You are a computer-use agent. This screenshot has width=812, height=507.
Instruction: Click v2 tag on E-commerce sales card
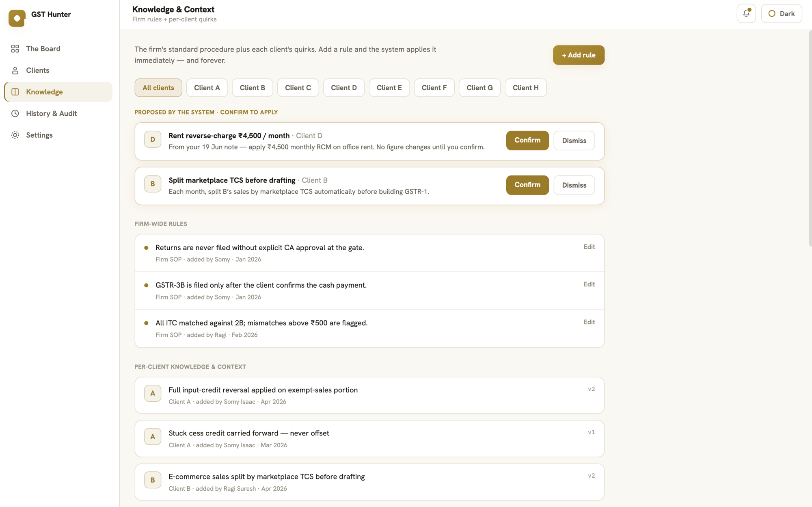(592, 476)
